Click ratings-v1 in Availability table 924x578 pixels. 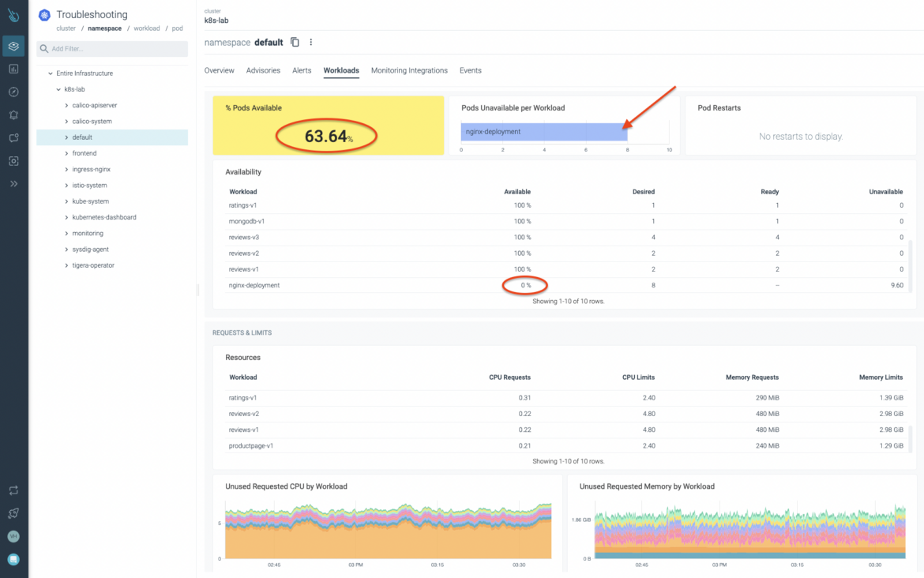[242, 205]
